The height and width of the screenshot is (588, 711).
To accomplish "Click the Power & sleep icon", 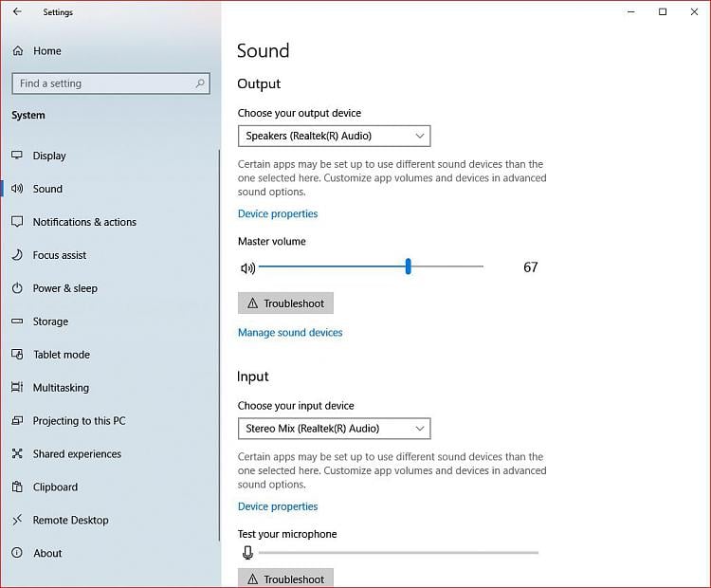I will 17,288.
